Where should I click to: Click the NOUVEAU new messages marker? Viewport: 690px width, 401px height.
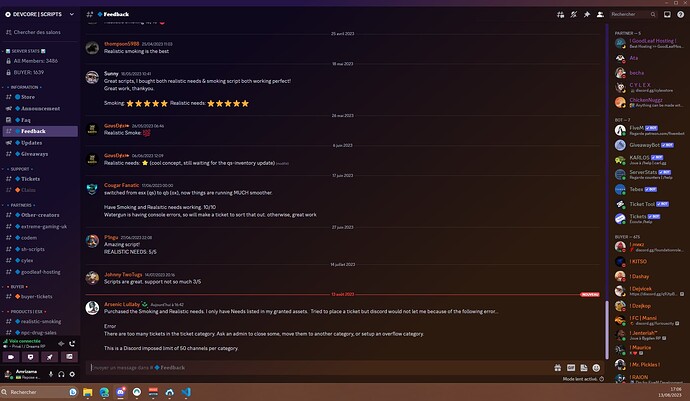(x=590, y=294)
